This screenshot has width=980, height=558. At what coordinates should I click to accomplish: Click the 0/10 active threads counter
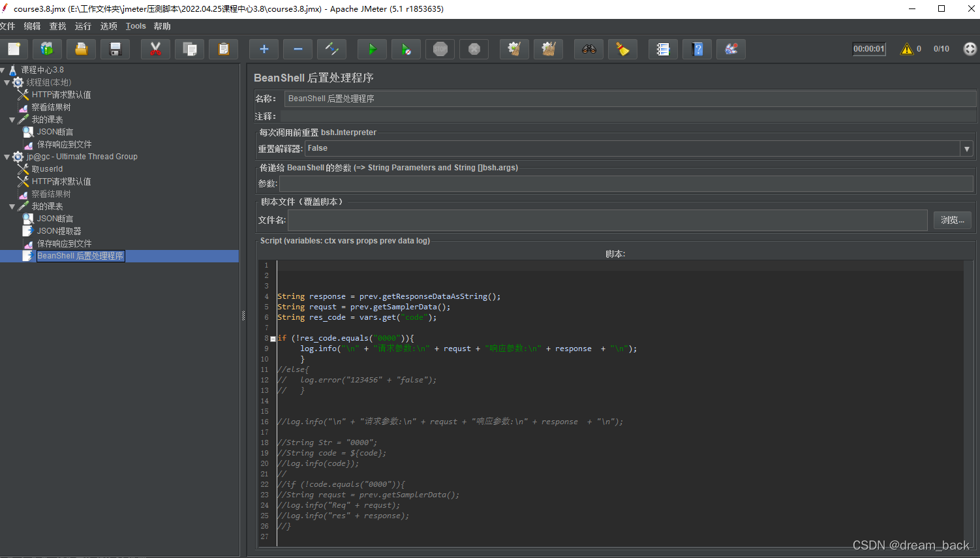[942, 49]
